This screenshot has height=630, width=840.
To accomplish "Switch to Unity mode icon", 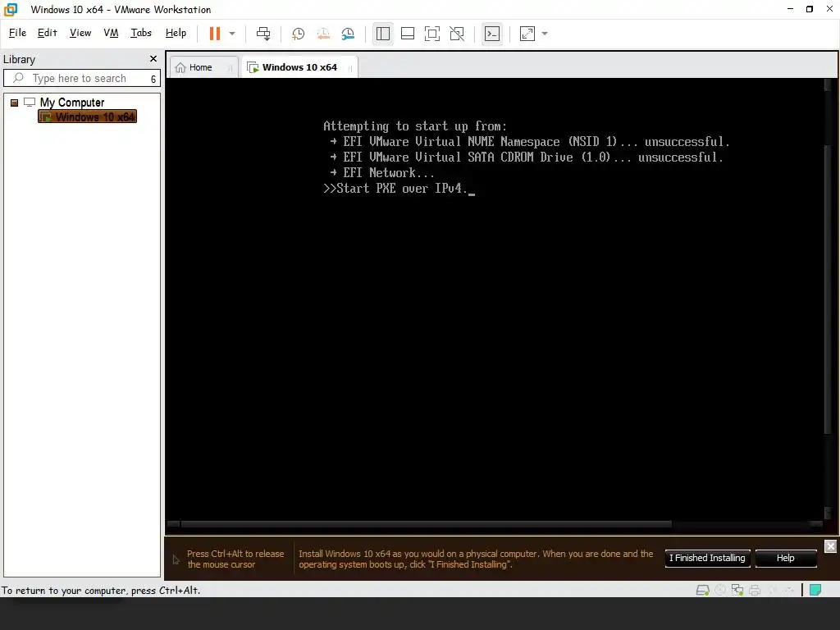I will pos(457,34).
